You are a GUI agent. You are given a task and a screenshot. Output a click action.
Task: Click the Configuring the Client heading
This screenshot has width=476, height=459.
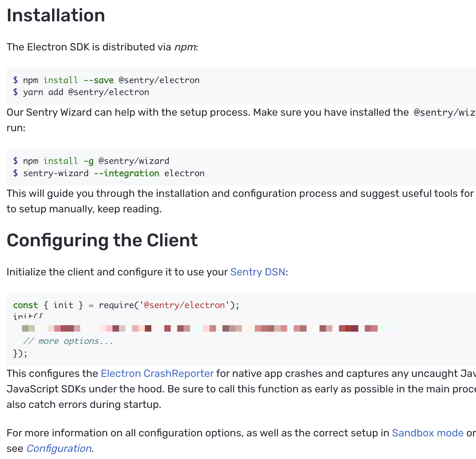(102, 240)
